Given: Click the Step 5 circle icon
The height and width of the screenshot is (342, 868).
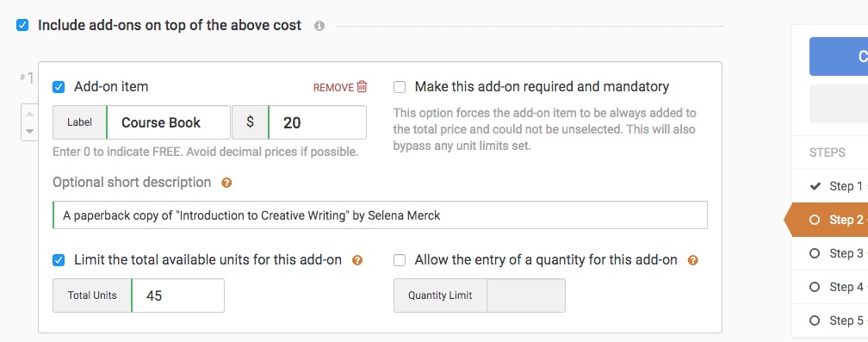Looking at the screenshot, I should pos(815,320).
